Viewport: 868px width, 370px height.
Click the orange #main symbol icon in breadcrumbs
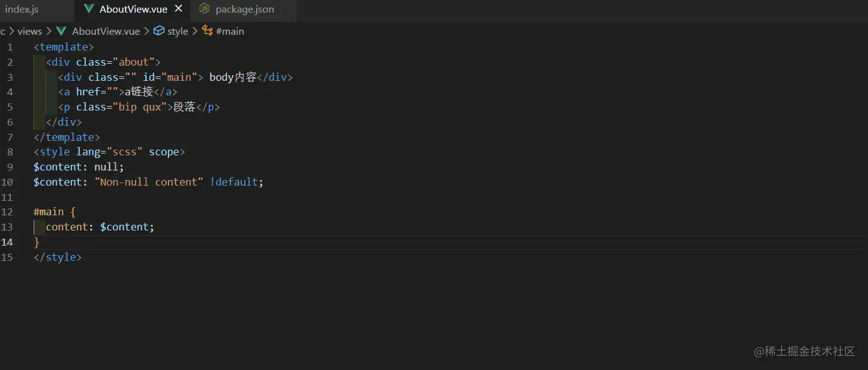(206, 30)
